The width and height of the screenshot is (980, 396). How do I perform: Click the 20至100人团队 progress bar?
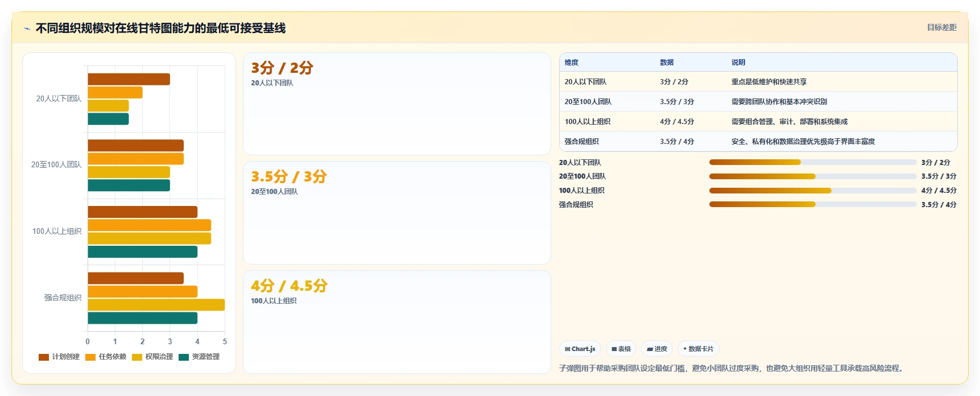pos(813,176)
